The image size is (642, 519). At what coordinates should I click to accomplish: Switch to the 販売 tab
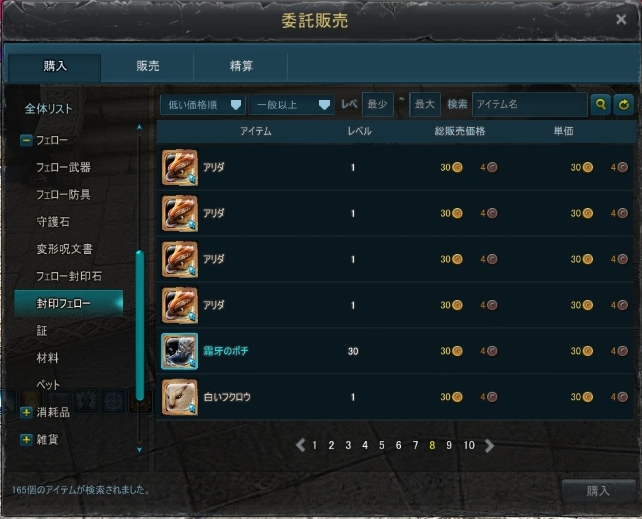[147, 66]
